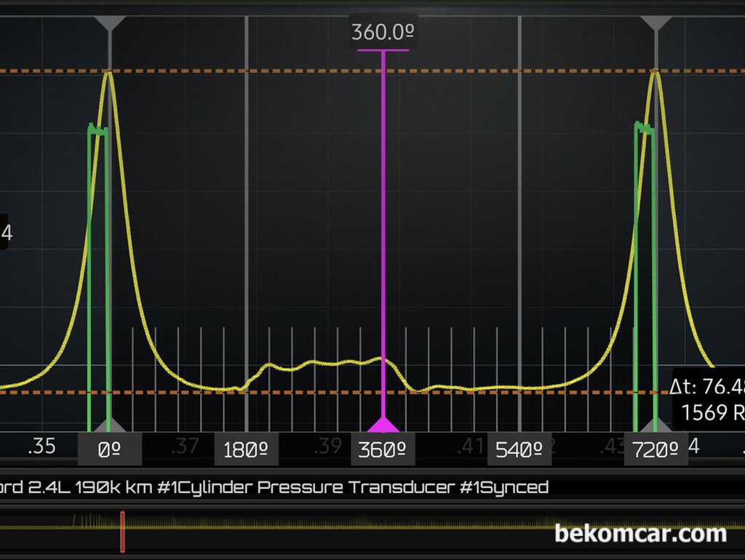This screenshot has width=745, height=560.
Task: Click the leftmost green vertical cursor line
Action: click(x=89, y=291)
